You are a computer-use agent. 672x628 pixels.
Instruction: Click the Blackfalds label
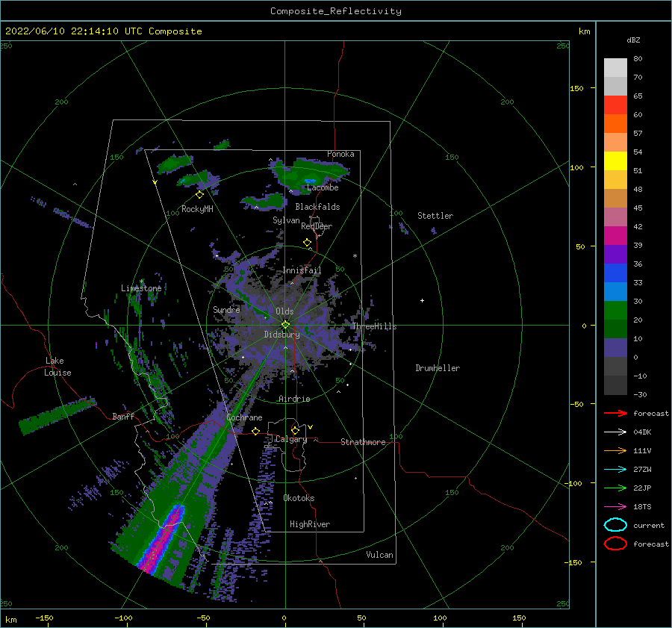click(x=317, y=207)
